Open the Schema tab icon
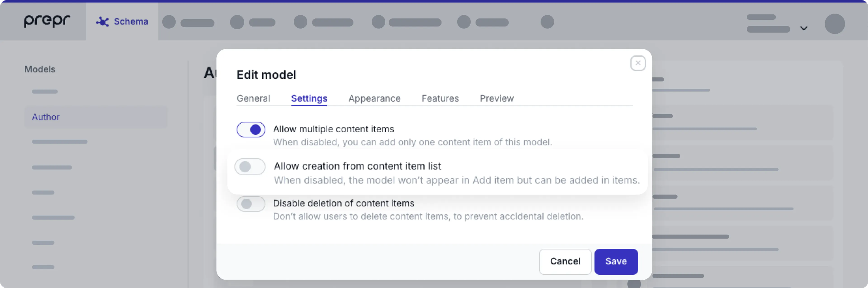Screen dimensions: 868x288 pyautogui.click(x=102, y=21)
